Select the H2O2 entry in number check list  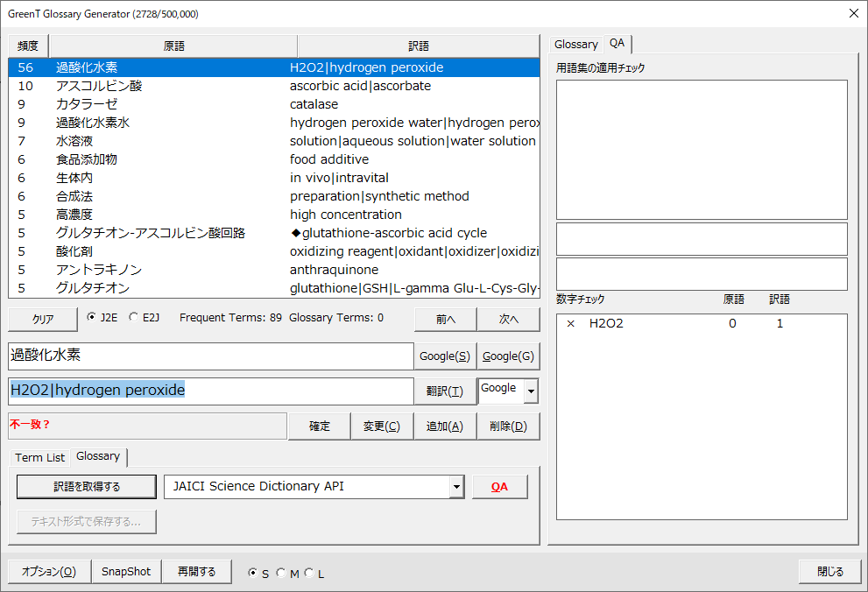point(606,324)
